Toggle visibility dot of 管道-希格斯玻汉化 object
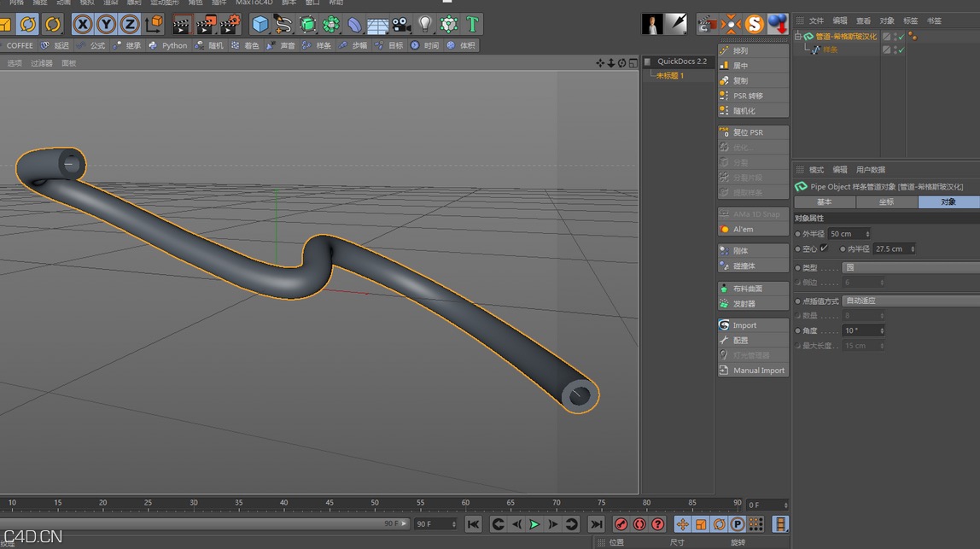Screen dimensions: 980x549 pyautogui.click(x=895, y=34)
